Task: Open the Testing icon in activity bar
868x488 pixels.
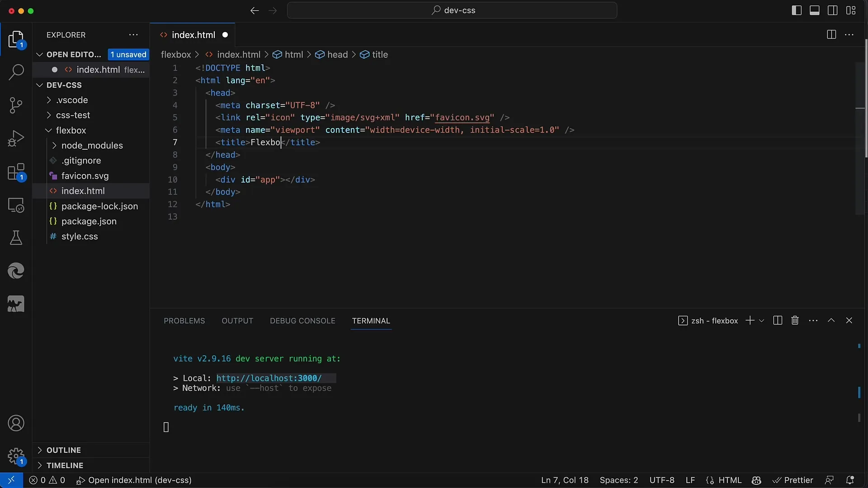Action: (16, 238)
